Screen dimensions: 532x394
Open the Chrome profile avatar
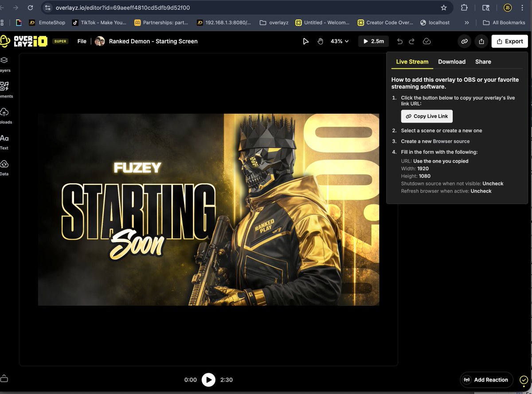pyautogui.click(x=508, y=8)
